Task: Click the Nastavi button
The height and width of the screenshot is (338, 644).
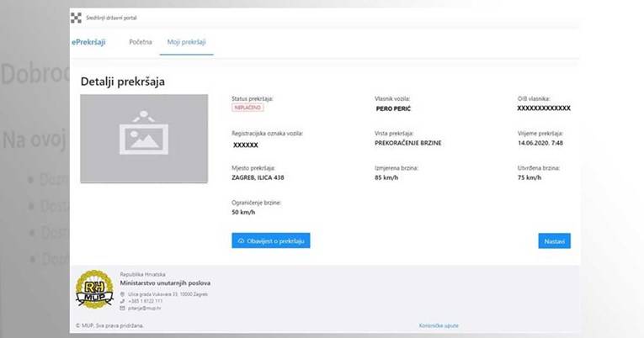Action: coord(554,241)
